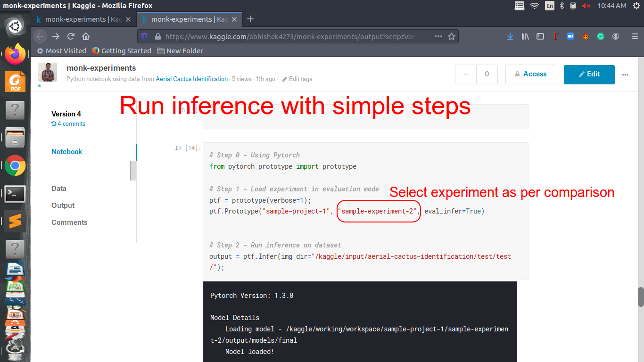Close the active monk-experiments tab
This screenshot has width=644, height=362.
pos(235,19)
